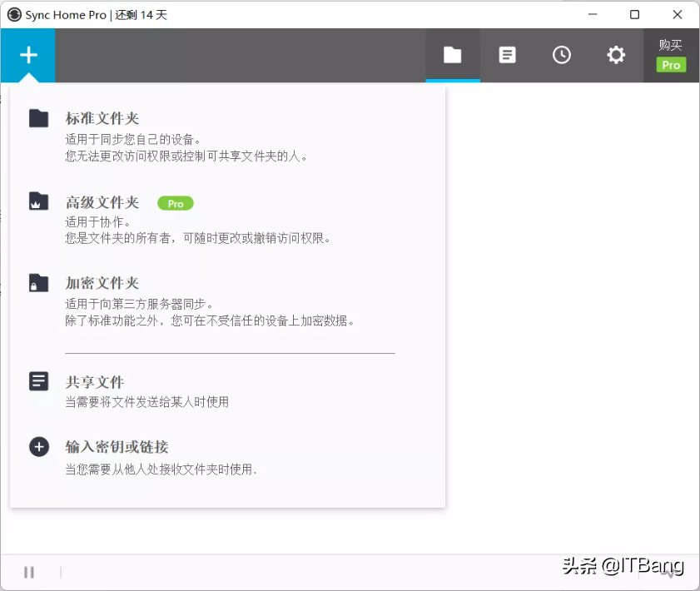Choose the 高级文件夹 menu option
700x591 pixels.
(x=102, y=202)
